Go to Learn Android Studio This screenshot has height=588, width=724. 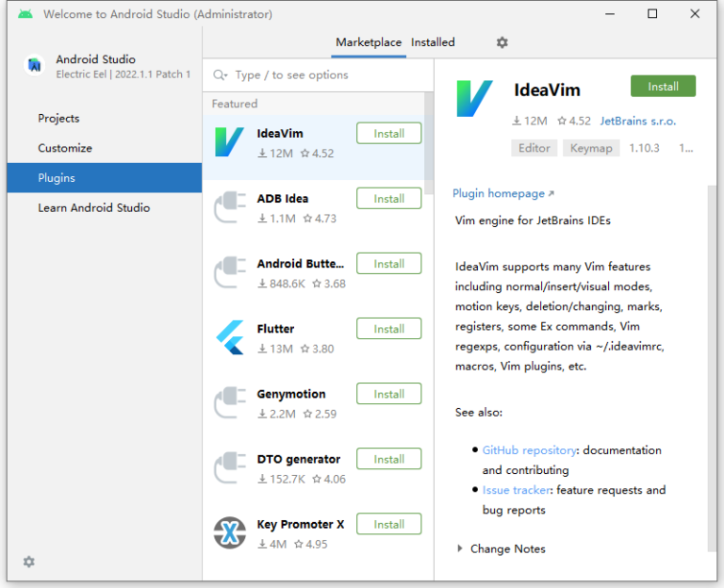point(93,208)
